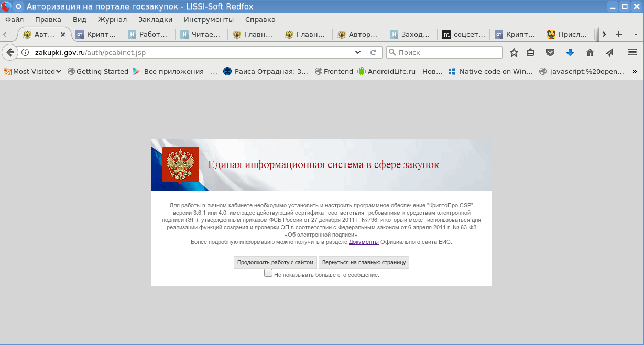
Task: Save page to Pocket icon
Action: click(551, 52)
